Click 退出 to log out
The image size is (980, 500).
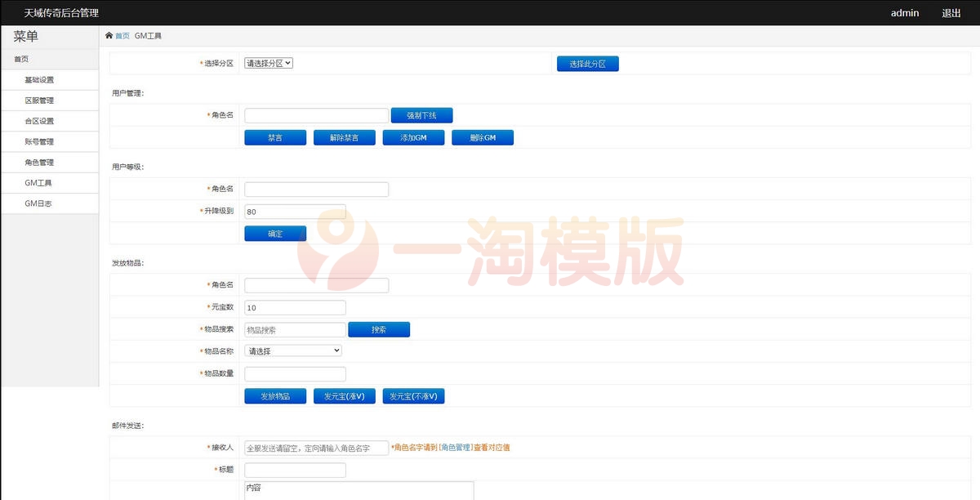(951, 13)
